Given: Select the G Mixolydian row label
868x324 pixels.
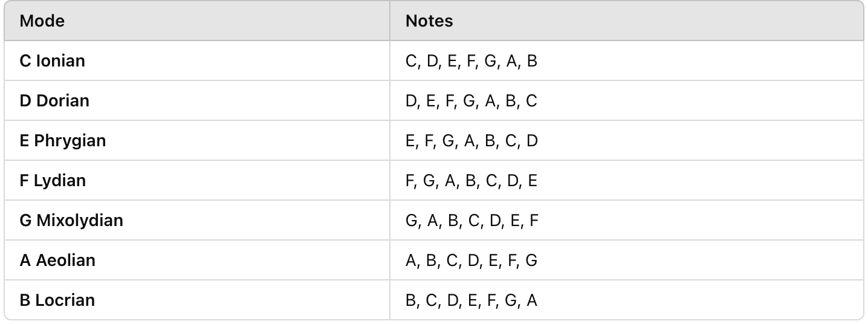Looking at the screenshot, I should tap(71, 221).
